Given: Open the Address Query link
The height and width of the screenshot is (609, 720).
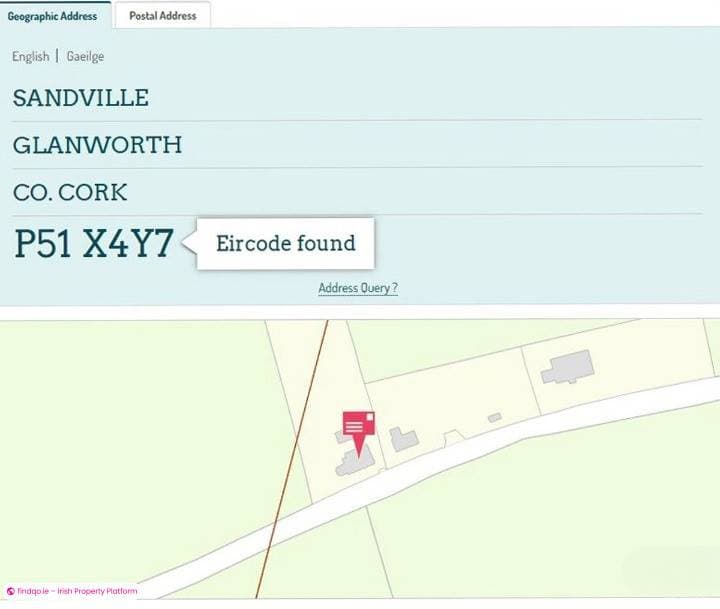Looking at the screenshot, I should click(358, 288).
